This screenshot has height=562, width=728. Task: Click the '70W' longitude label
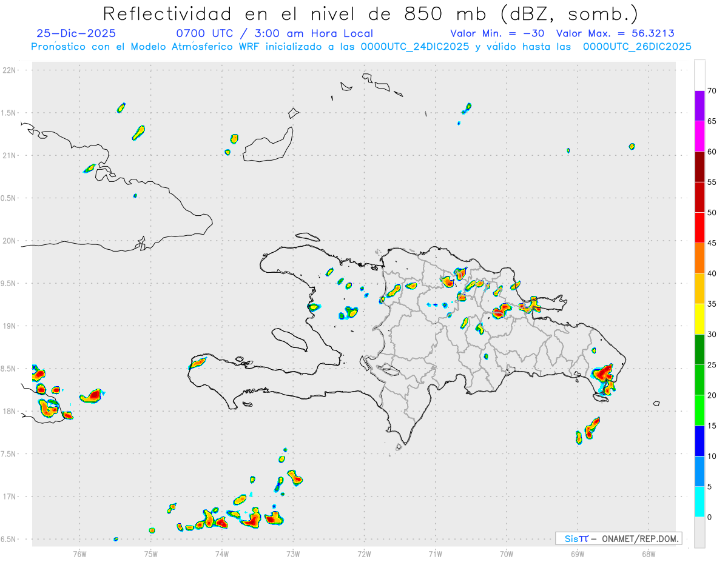click(507, 554)
